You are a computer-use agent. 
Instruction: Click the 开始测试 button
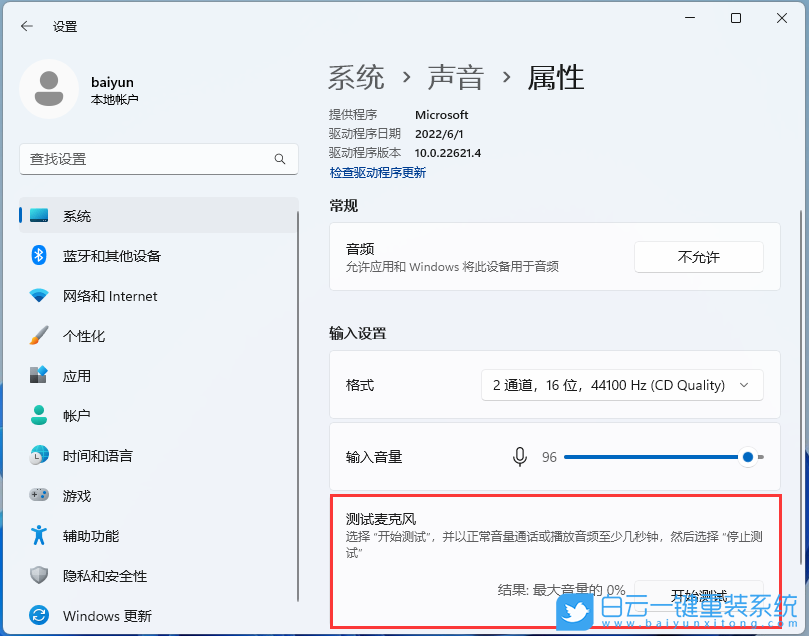point(698,592)
